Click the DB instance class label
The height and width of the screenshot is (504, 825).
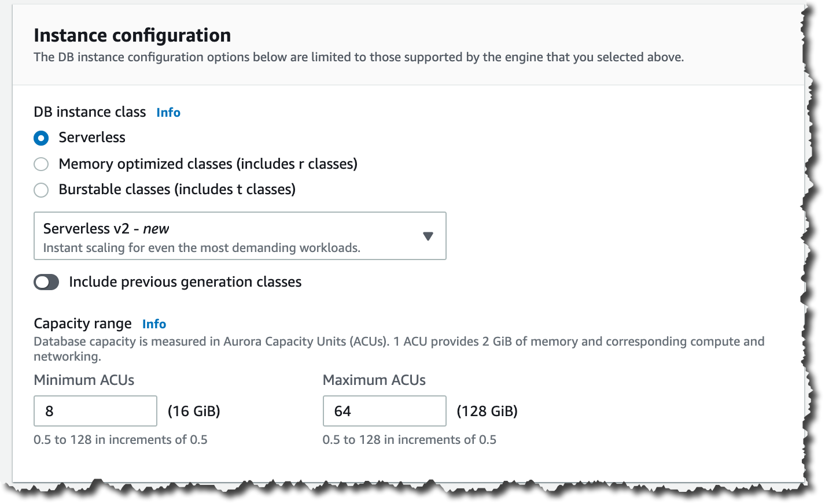90,112
